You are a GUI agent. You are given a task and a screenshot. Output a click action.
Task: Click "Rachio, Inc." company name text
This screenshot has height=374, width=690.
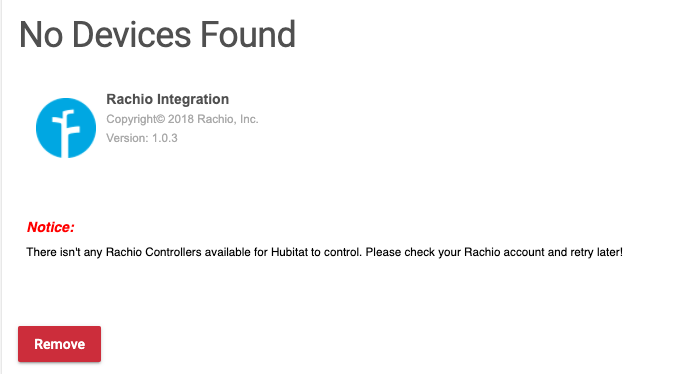(x=228, y=119)
